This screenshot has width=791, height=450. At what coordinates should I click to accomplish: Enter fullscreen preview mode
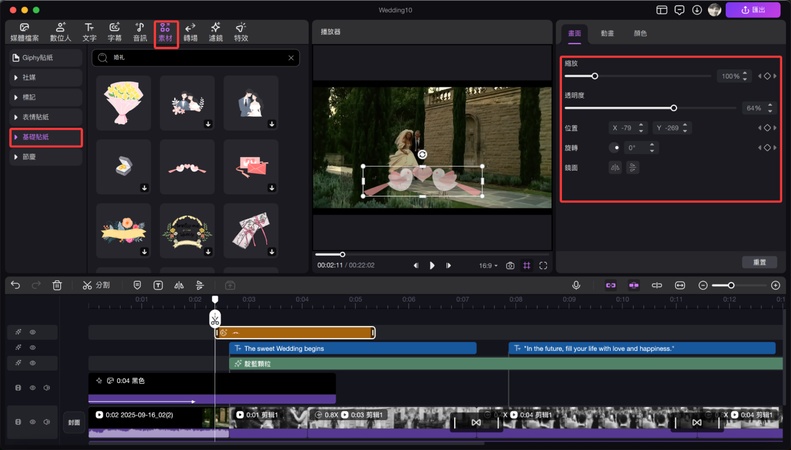pyautogui.click(x=543, y=266)
